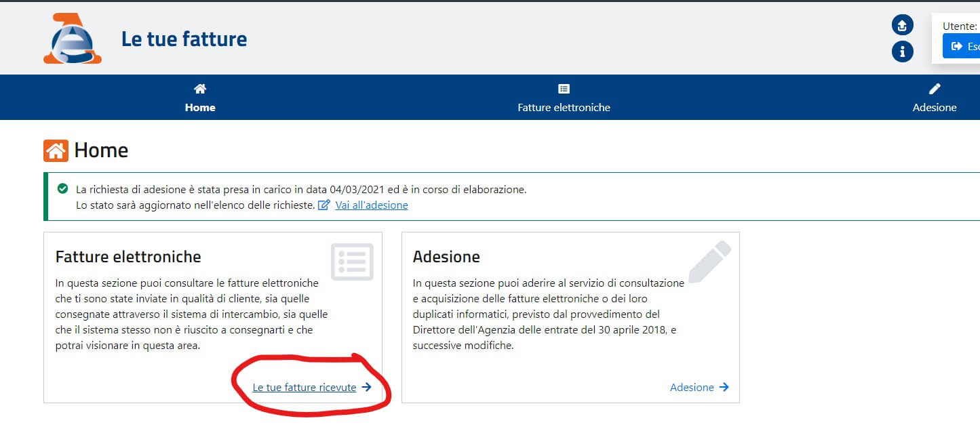Click the edit icon before Vai all'adesione
Viewport: 980px width, 429px height.
point(324,205)
